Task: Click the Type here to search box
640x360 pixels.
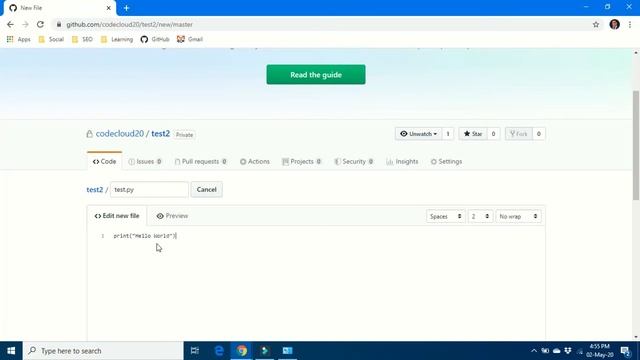Action: click(103, 351)
